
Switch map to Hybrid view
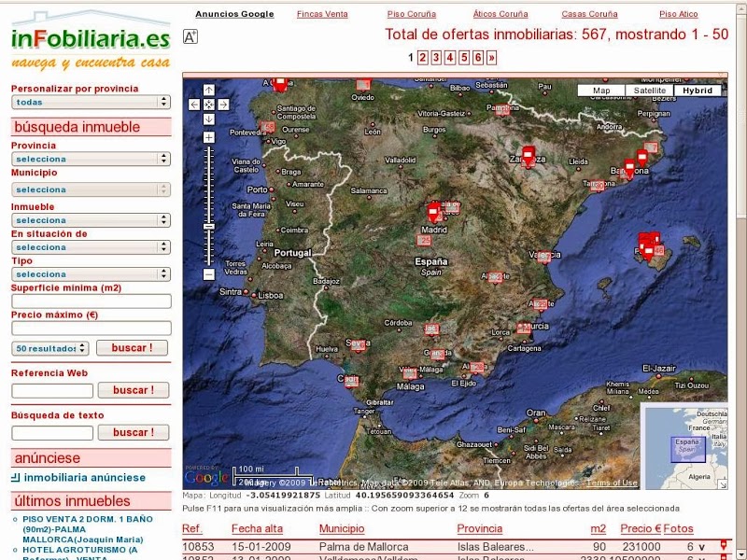tap(698, 91)
